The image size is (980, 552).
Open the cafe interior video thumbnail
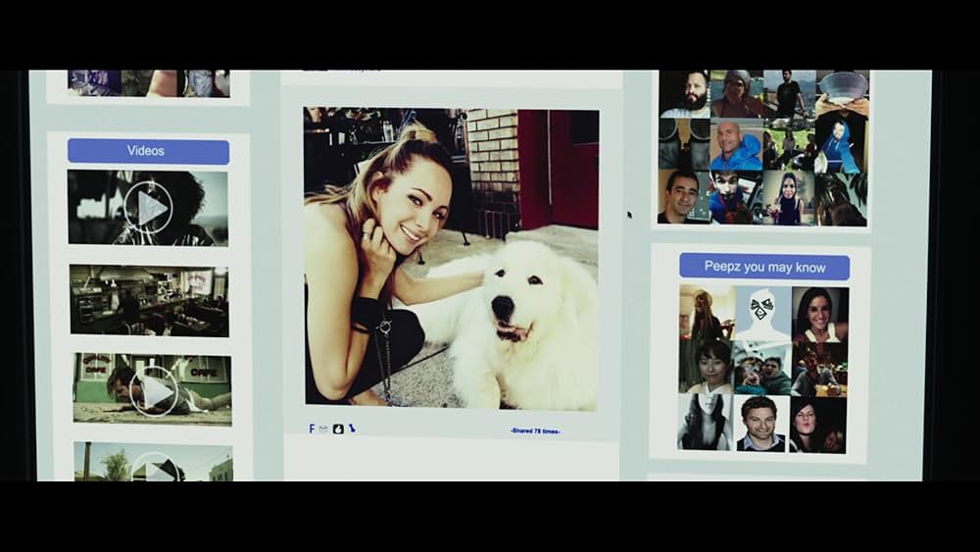click(149, 300)
